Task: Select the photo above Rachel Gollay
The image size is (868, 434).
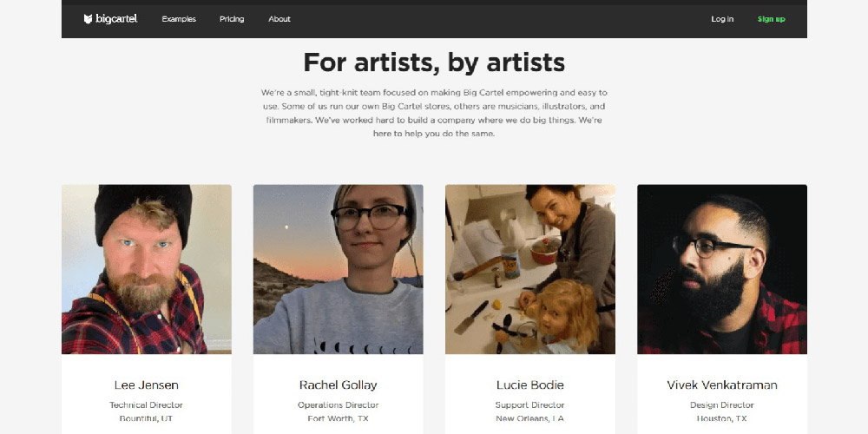Action: tap(339, 269)
